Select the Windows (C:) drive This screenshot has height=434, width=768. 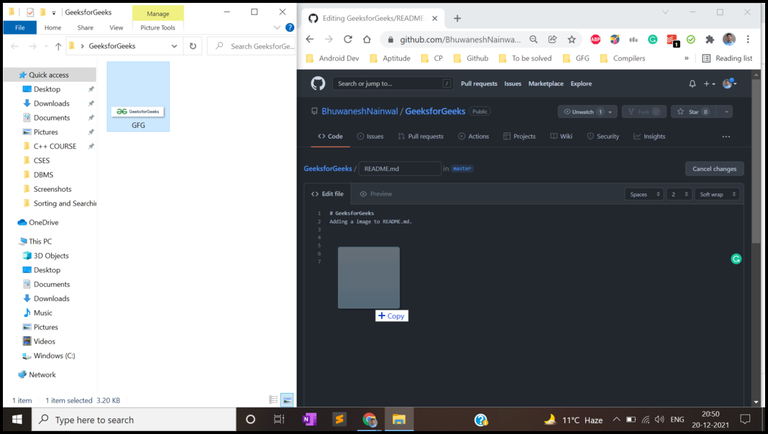click(54, 356)
